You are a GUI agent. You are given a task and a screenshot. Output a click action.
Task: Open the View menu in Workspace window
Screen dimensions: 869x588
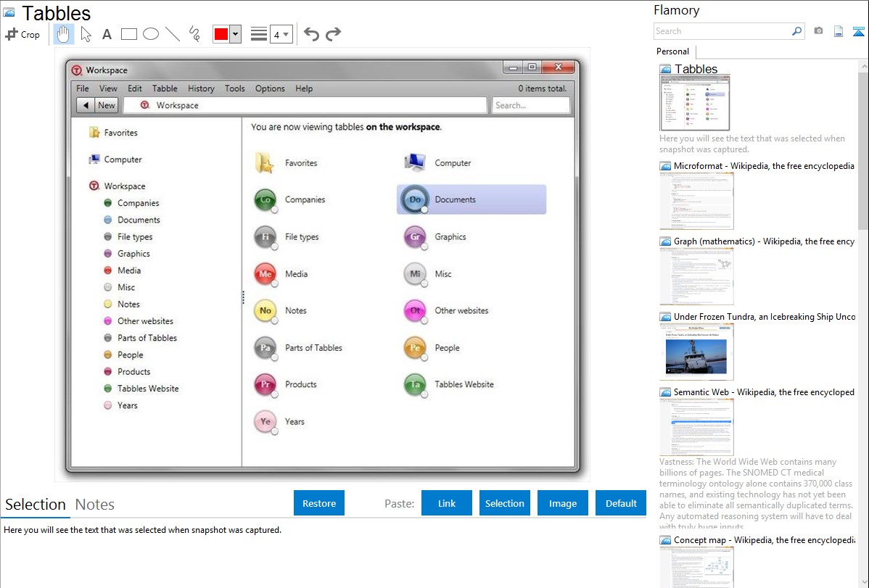tap(108, 88)
